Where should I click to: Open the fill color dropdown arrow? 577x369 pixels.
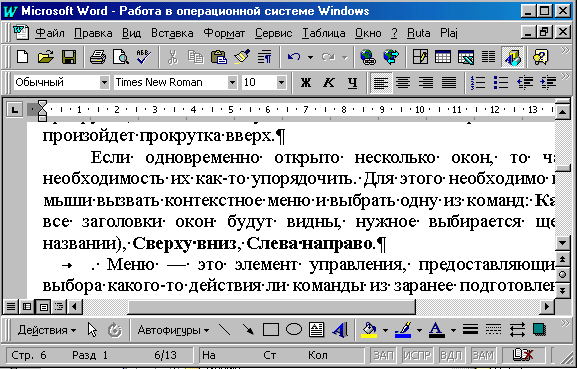pos(385,330)
